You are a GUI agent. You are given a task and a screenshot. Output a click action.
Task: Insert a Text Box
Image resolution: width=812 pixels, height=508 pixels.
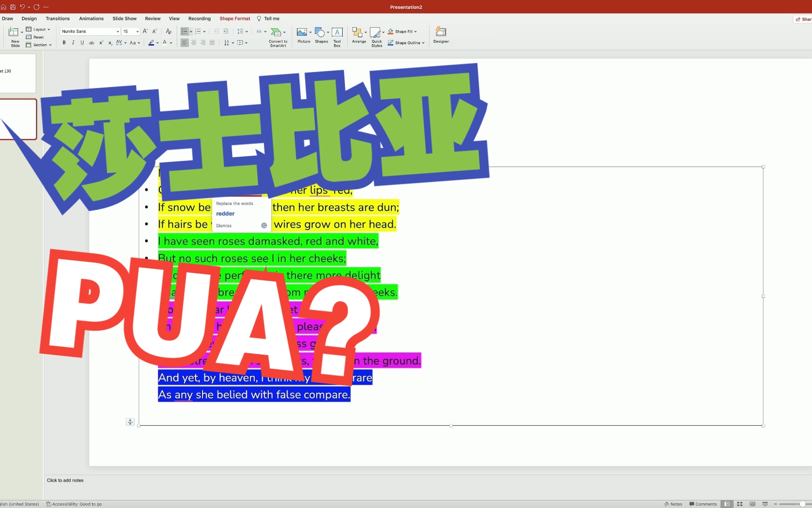337,37
